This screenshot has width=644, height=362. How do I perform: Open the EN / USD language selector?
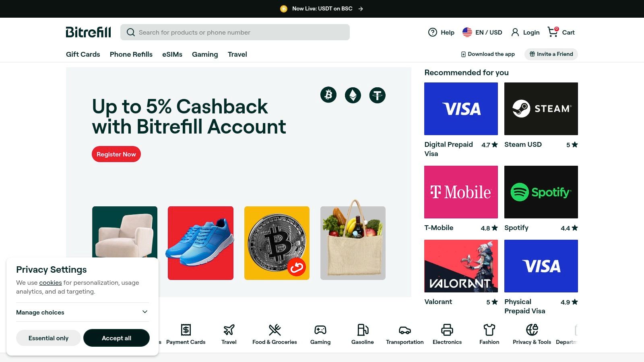[482, 32]
